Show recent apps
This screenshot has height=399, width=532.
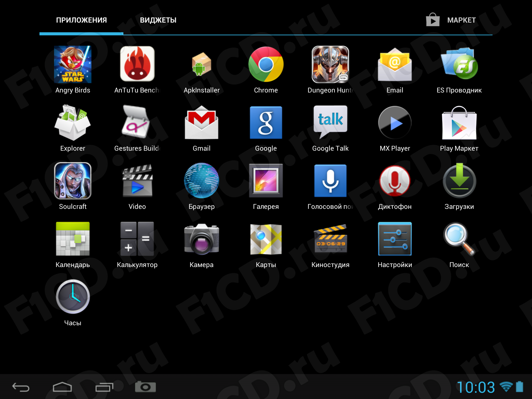104,387
